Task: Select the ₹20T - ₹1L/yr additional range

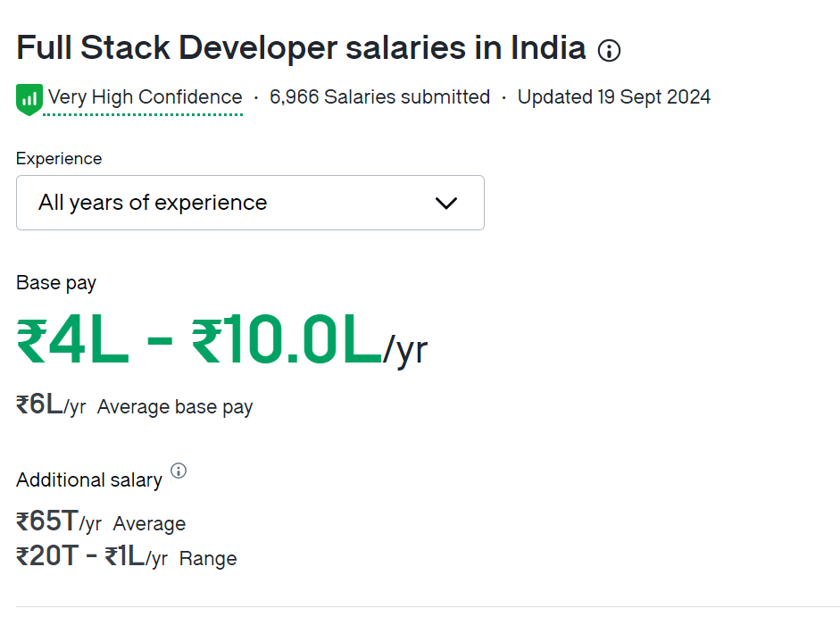Action: pyautogui.click(x=92, y=557)
